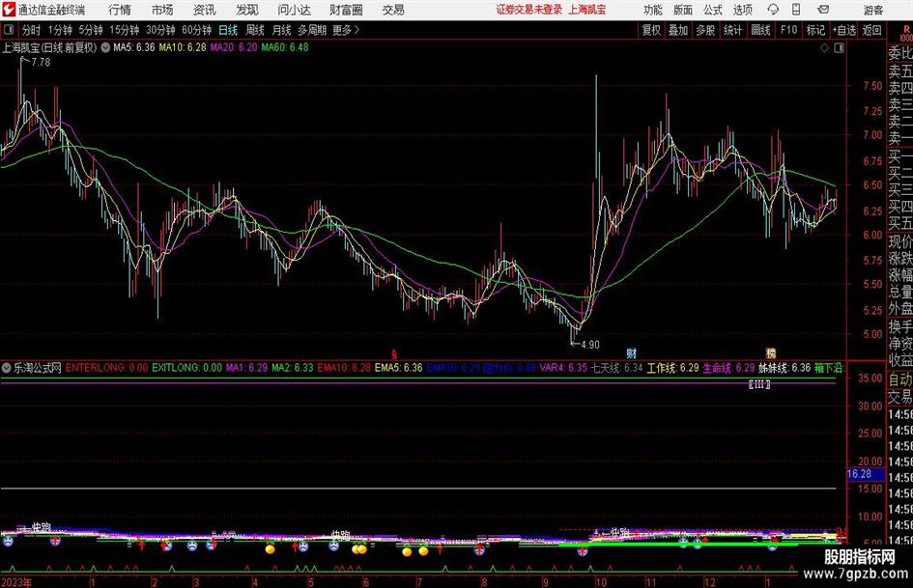This screenshot has height=588, width=913.
Task: Select the 周线 weekly period tab
Action: [x=255, y=30]
